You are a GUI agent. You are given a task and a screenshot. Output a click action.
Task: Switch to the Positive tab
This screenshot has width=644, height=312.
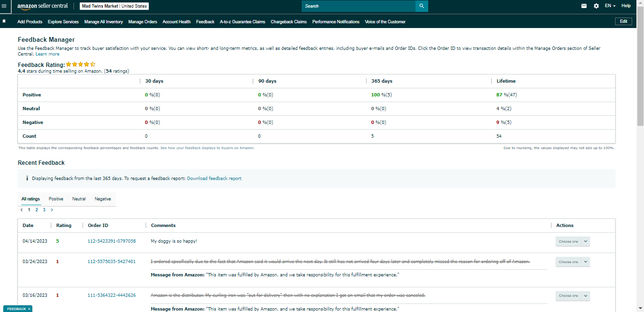(x=56, y=199)
